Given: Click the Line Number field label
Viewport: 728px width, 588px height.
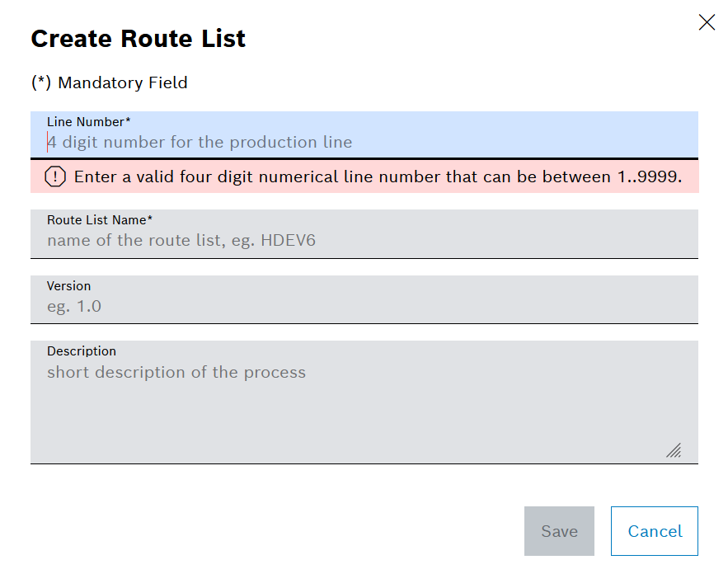Looking at the screenshot, I should pos(89,121).
